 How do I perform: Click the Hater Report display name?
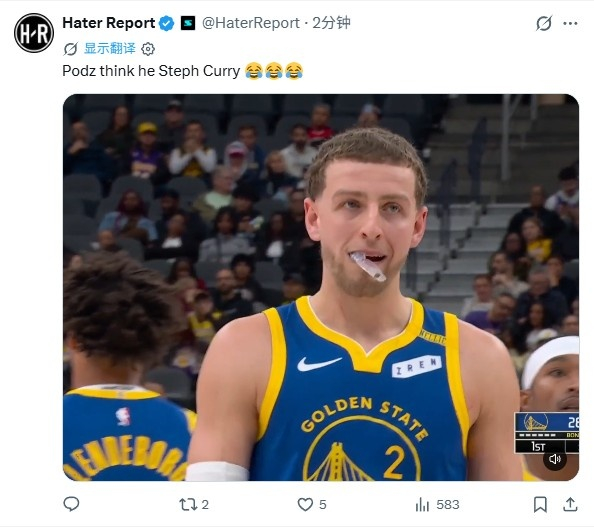[109, 23]
